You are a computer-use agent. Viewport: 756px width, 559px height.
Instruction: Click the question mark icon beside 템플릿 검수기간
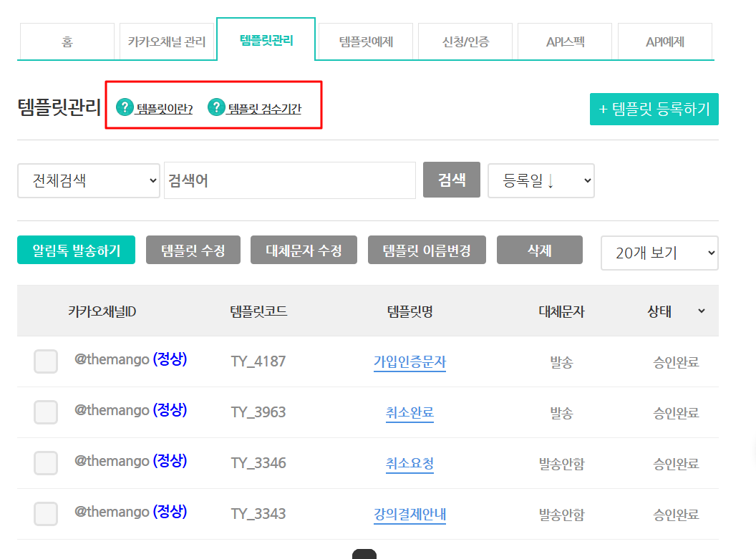(216, 108)
